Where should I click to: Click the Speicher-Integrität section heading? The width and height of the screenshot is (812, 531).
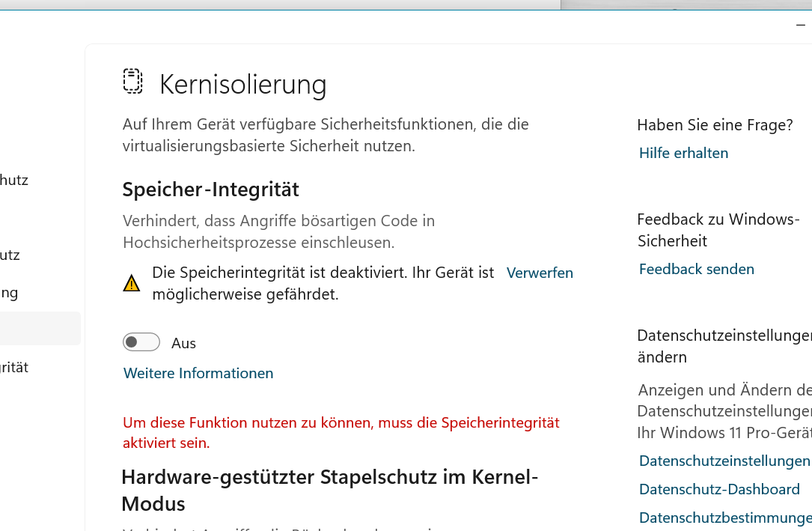pos(210,189)
